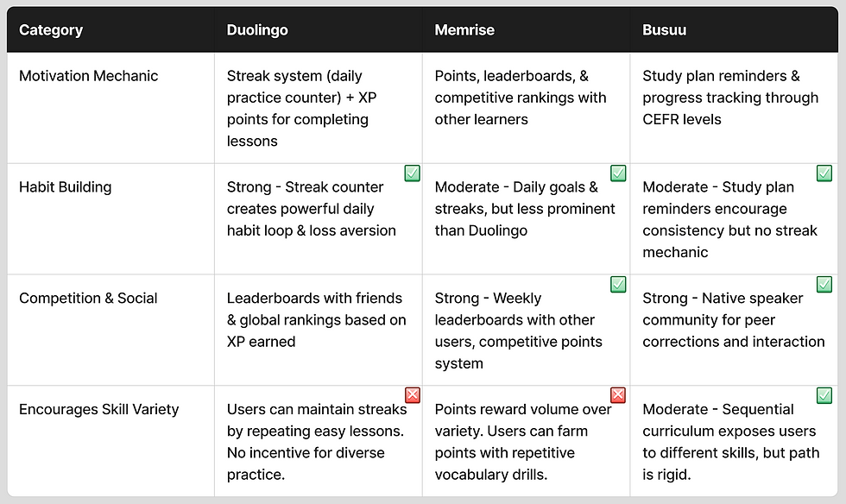Click red X in Memrise Skill Variety cell
846x504 pixels.
click(x=618, y=395)
